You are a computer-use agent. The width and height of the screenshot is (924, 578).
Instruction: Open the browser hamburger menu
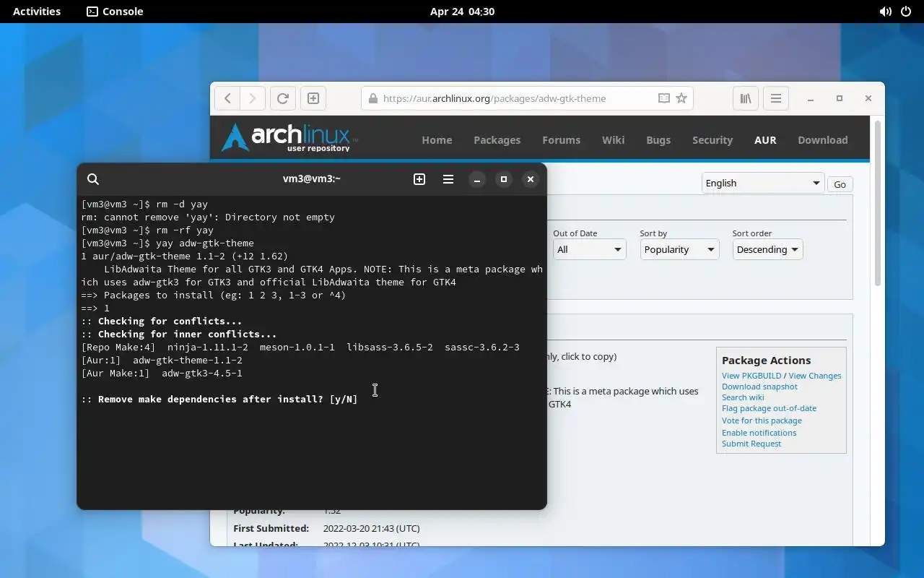click(776, 98)
